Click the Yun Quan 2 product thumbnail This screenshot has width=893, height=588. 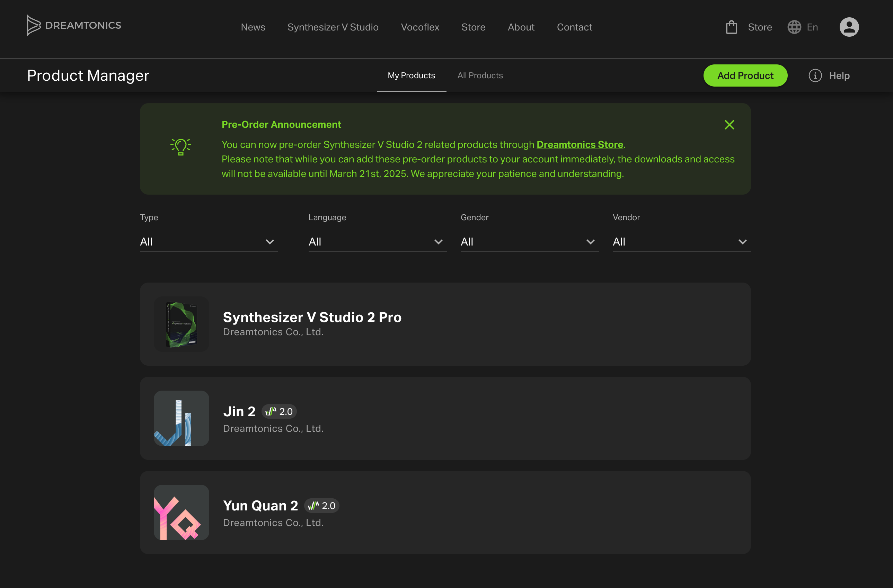(x=181, y=512)
